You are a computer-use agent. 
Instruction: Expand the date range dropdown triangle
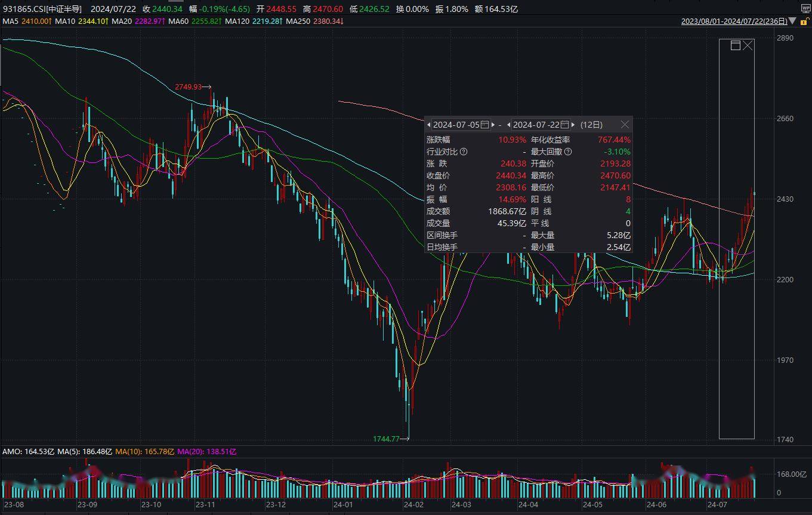point(792,21)
